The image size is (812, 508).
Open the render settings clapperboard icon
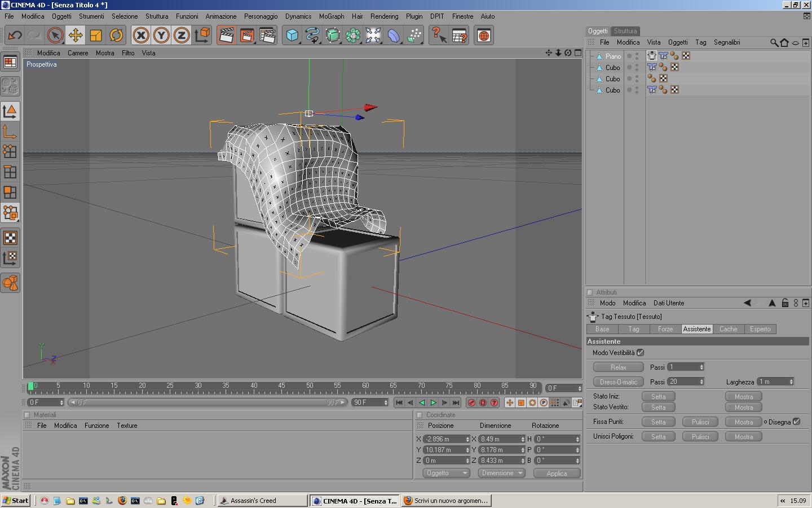coord(267,36)
